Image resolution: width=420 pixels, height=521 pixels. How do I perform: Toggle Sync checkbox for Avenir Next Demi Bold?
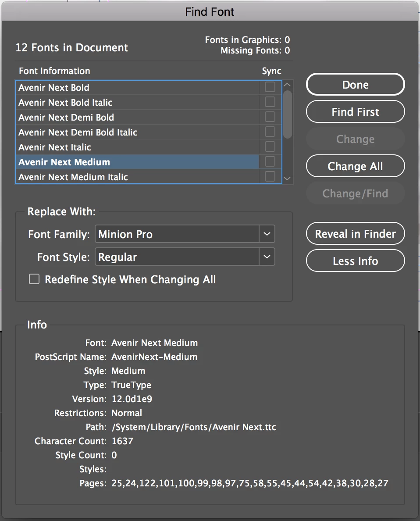tap(270, 117)
